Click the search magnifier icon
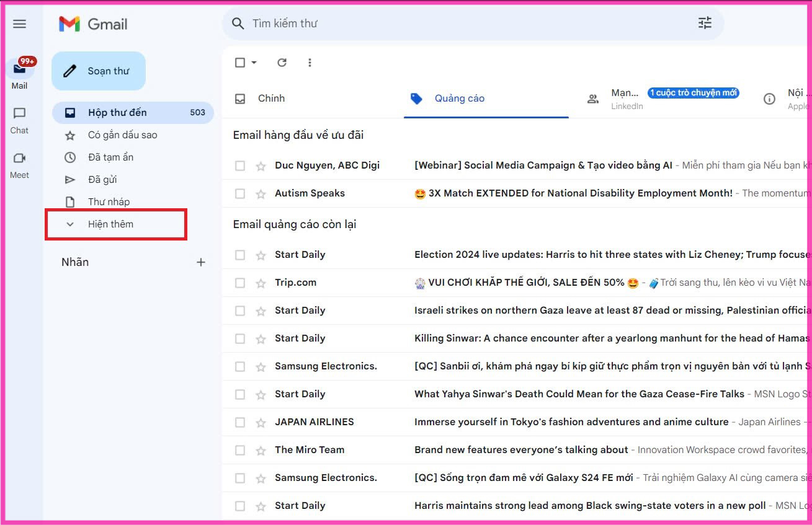Image resolution: width=812 pixels, height=525 pixels. tap(238, 24)
